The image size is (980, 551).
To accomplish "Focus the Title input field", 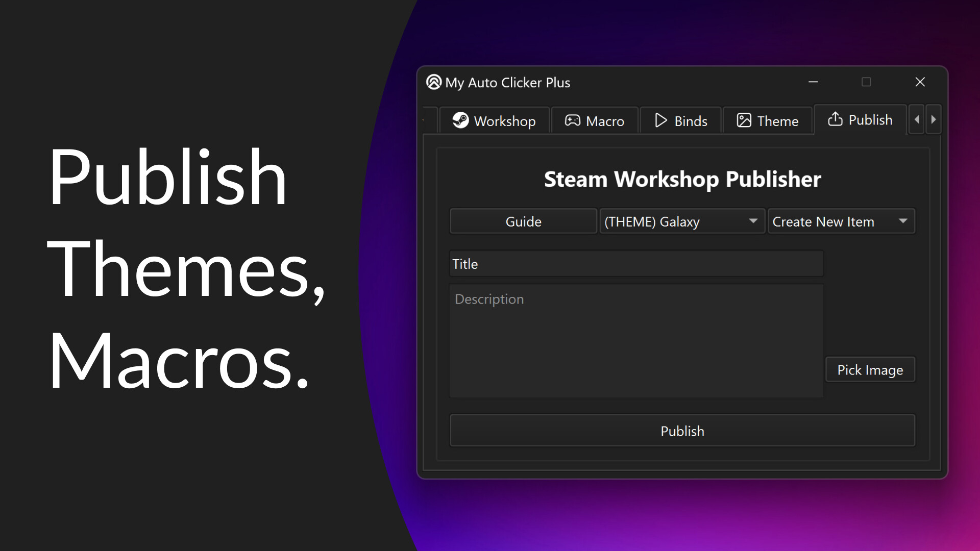I will click(x=636, y=264).
